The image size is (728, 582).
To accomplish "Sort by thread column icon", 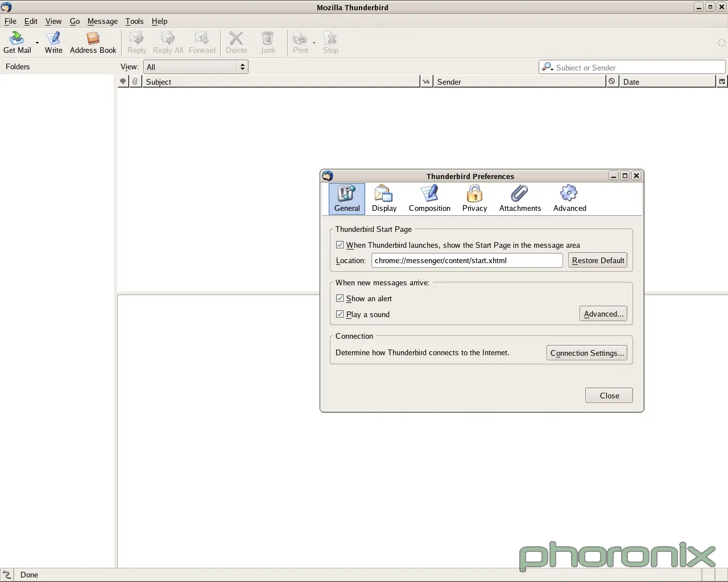I will 123,82.
